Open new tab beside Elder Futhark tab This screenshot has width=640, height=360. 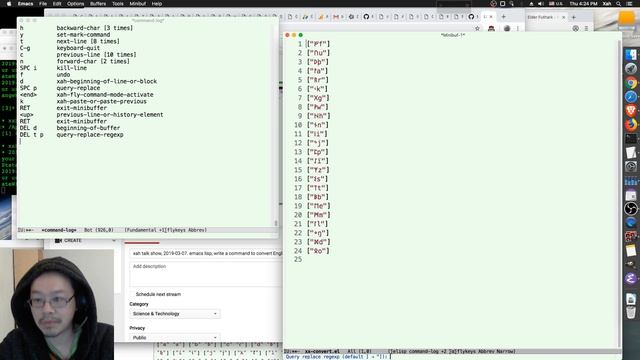(x=573, y=17)
